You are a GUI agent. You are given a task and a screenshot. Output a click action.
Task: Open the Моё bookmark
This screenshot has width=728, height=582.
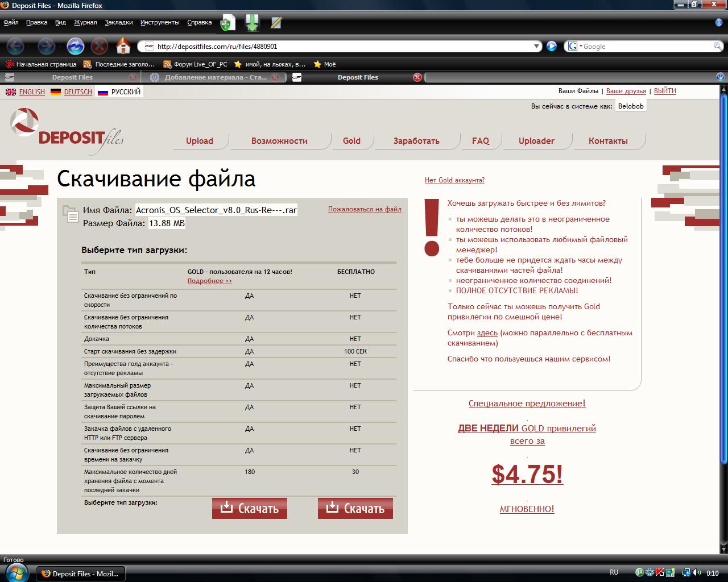click(x=325, y=64)
